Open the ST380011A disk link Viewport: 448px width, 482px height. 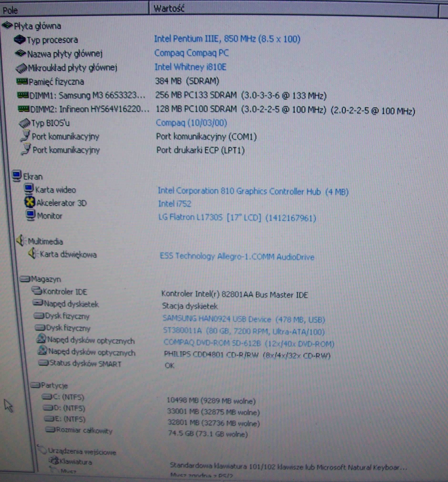(x=244, y=331)
